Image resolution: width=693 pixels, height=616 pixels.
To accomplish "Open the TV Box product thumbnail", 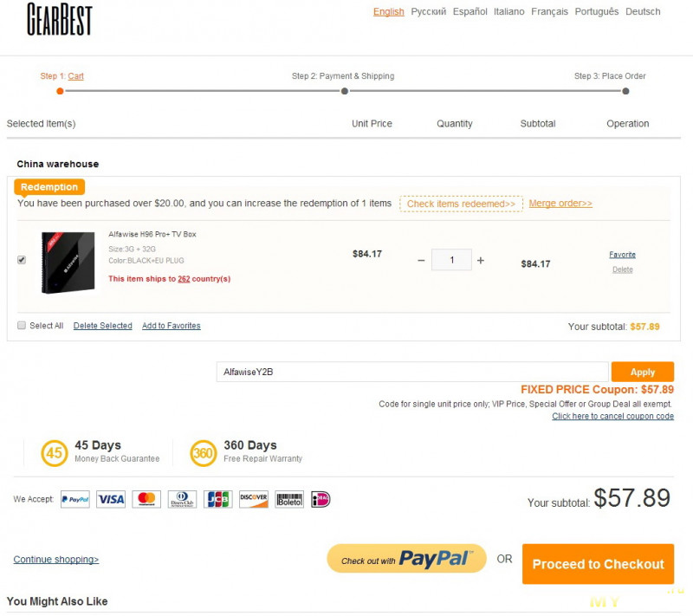I will pos(68,262).
